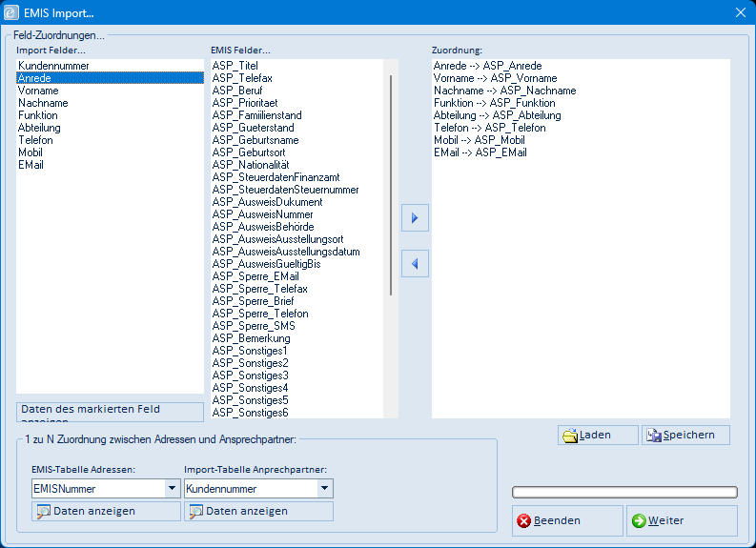The height and width of the screenshot is (548, 756).
Task: Select mapping Abteilung --> ASP_Abteilung
Action: tap(581, 115)
